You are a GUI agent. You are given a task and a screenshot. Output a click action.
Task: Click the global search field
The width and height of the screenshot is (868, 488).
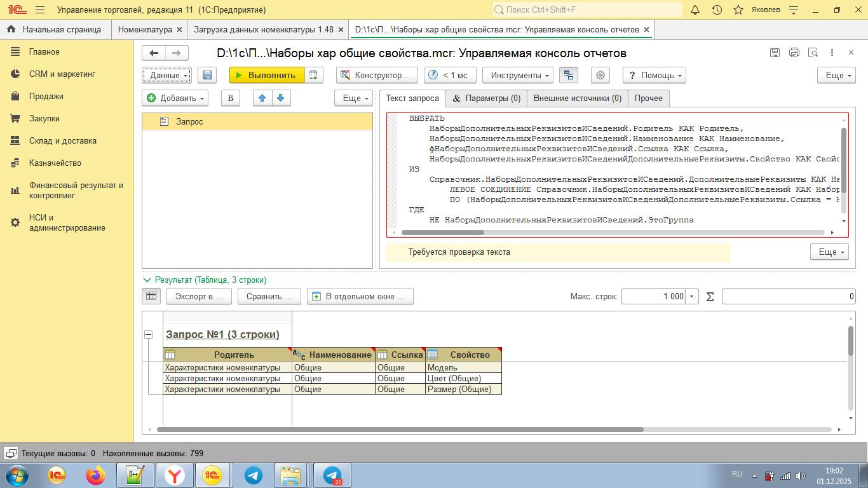pos(587,10)
